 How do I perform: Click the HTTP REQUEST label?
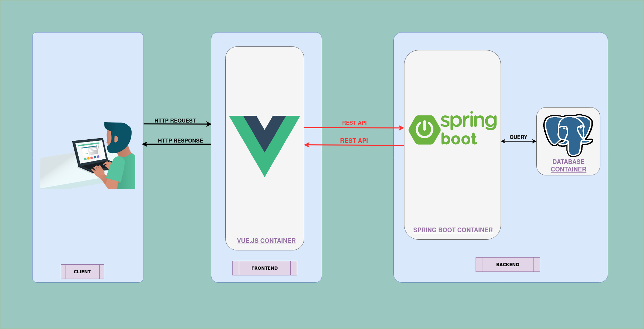pos(175,120)
